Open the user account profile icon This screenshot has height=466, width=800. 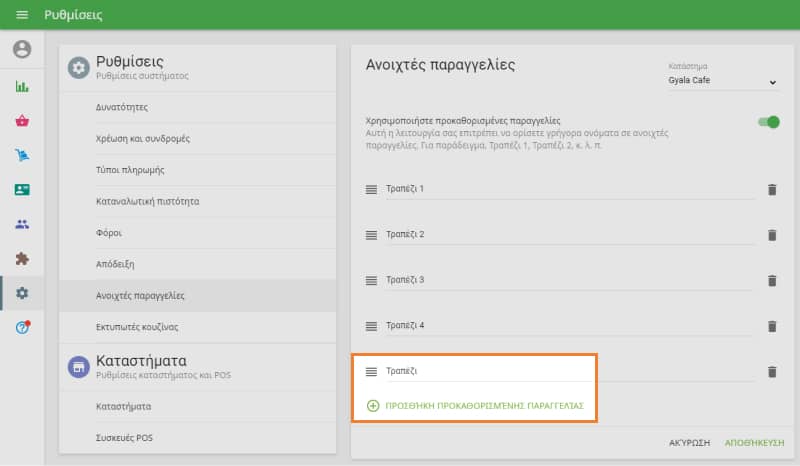click(x=22, y=49)
